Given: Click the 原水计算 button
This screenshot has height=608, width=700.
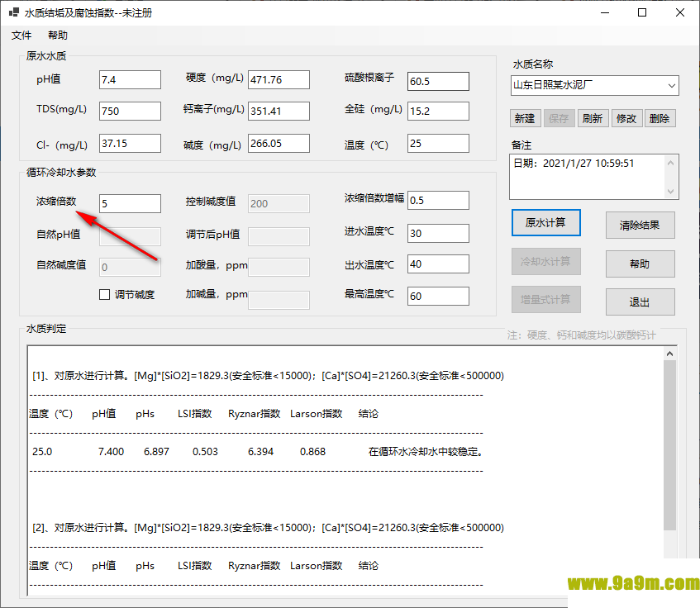Looking at the screenshot, I should coord(546,222).
